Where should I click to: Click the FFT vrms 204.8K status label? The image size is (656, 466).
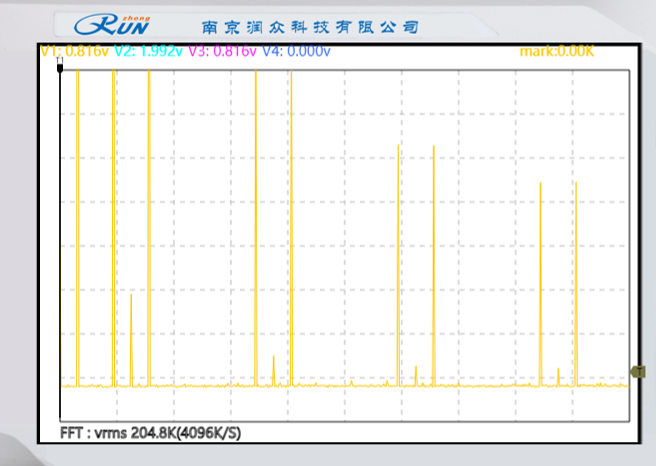click(x=150, y=433)
